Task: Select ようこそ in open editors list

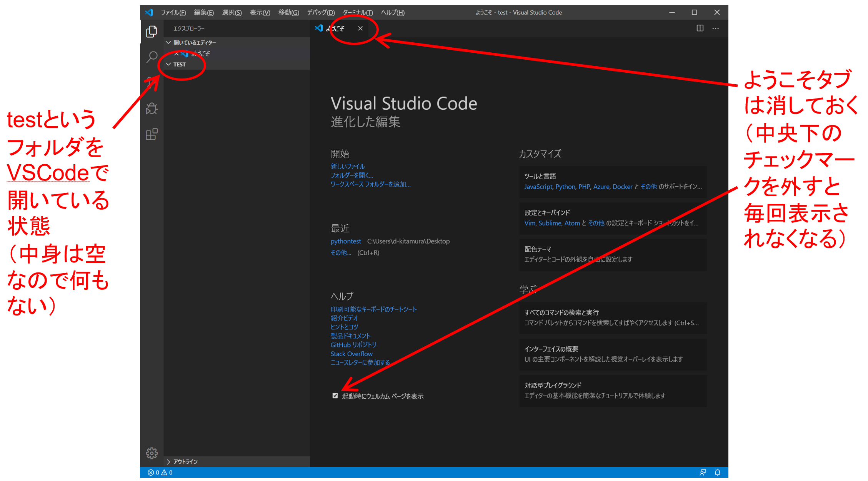Action: [237, 53]
